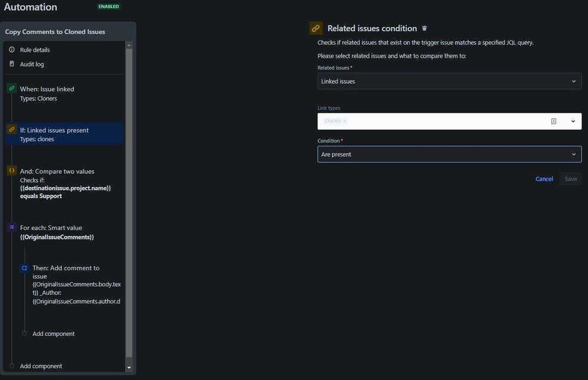
Task: Delete the Related issues condition with trash icon
Action: [424, 28]
